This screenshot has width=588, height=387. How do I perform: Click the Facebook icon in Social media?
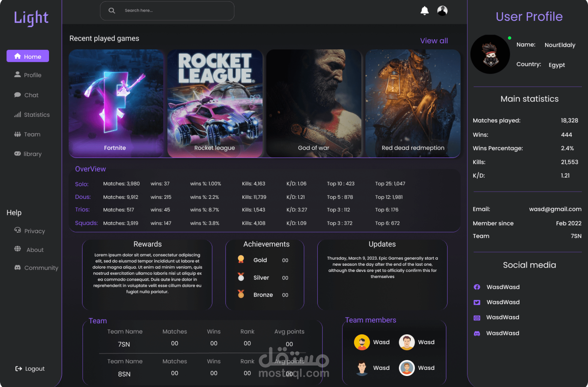click(477, 287)
